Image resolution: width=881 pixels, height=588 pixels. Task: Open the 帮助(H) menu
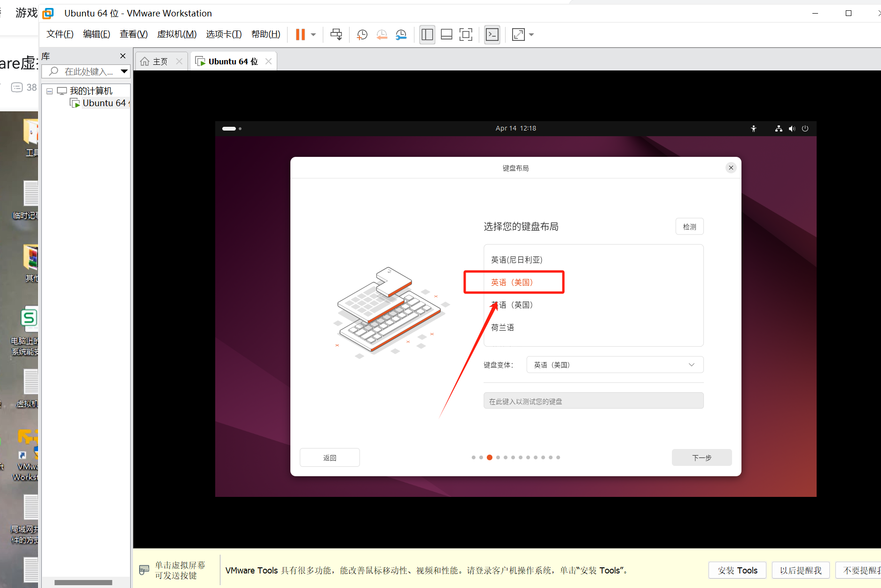(265, 34)
